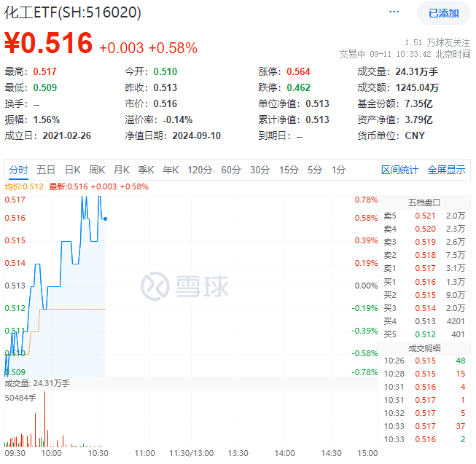Click the 11:00 time axis label
This screenshot has height=464, width=476.
[144, 453]
